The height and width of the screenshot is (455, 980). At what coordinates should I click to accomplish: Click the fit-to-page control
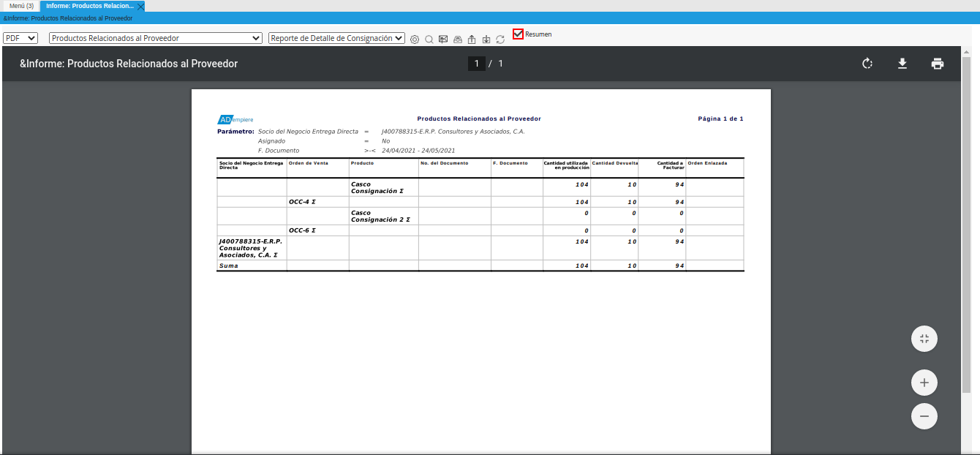click(x=924, y=338)
